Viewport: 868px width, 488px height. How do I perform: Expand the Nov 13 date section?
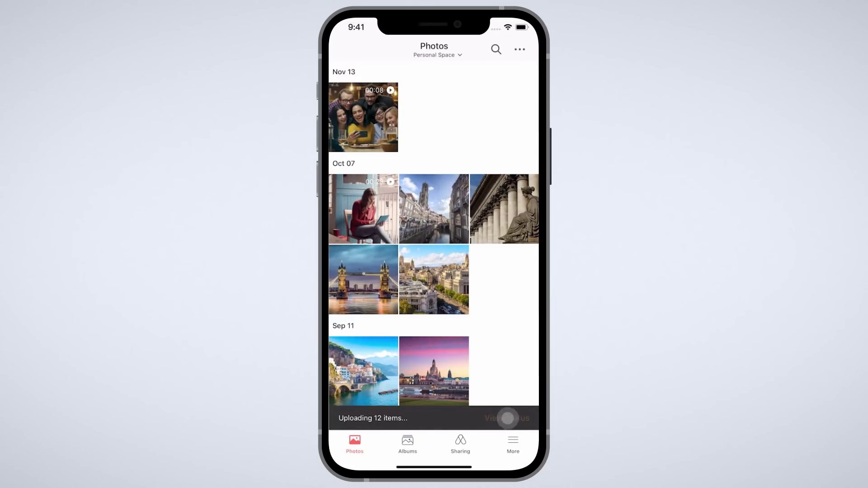pos(344,71)
